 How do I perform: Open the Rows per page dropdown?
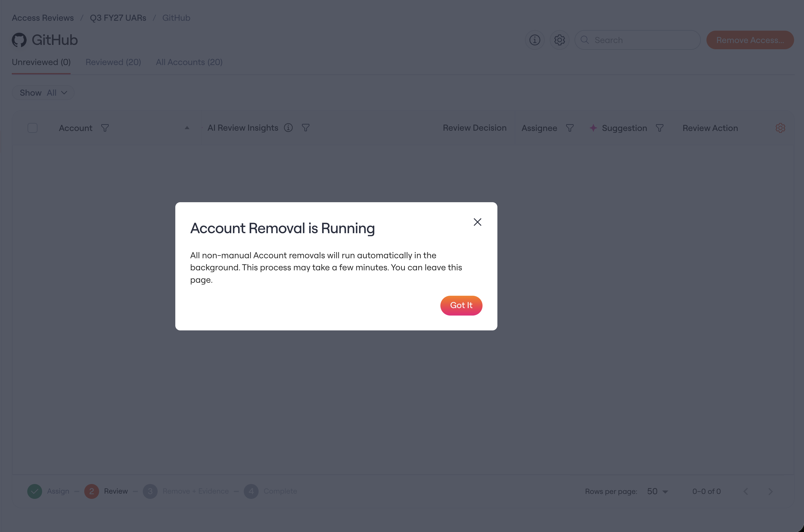658,491
